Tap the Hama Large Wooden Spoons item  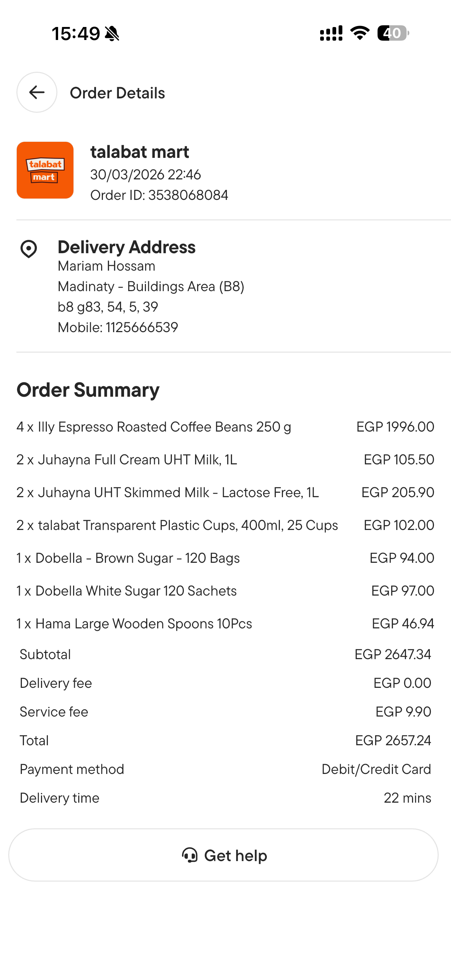pyautogui.click(x=134, y=624)
